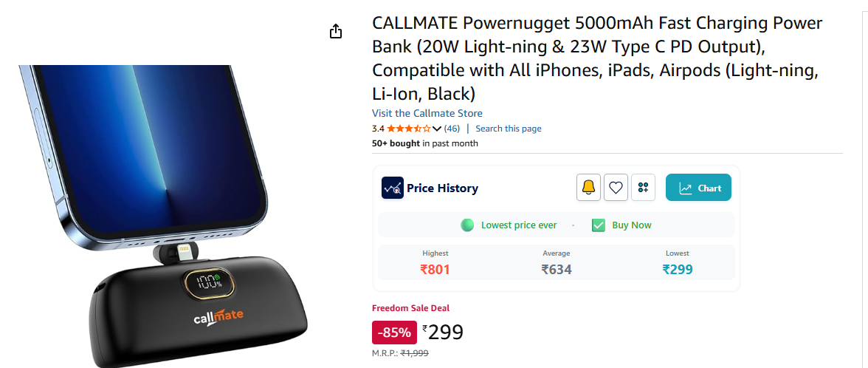Viewport: 868px width, 368px height.
Task: Click the power bank product image
Action: pos(163,216)
